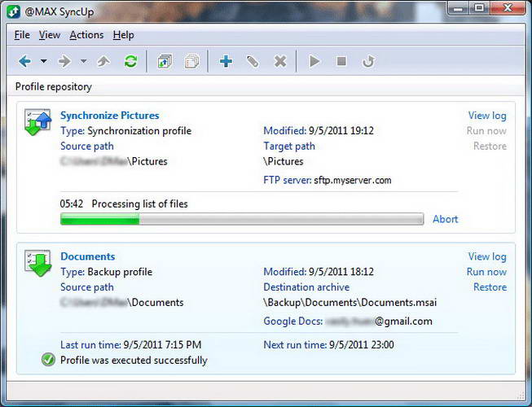Click the 'sftp.myserver.com' FTP server value
This screenshot has width=532, height=407.
click(x=353, y=180)
